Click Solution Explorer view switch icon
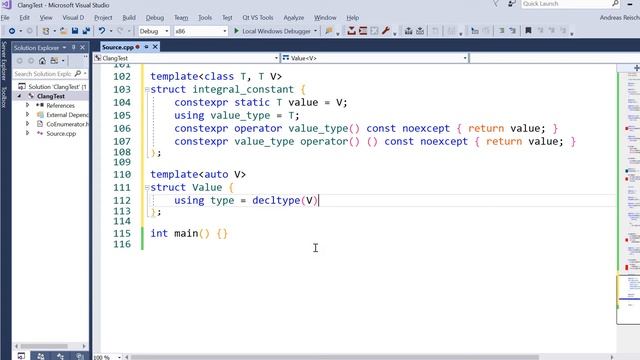640x360 pixels. pos(54,61)
